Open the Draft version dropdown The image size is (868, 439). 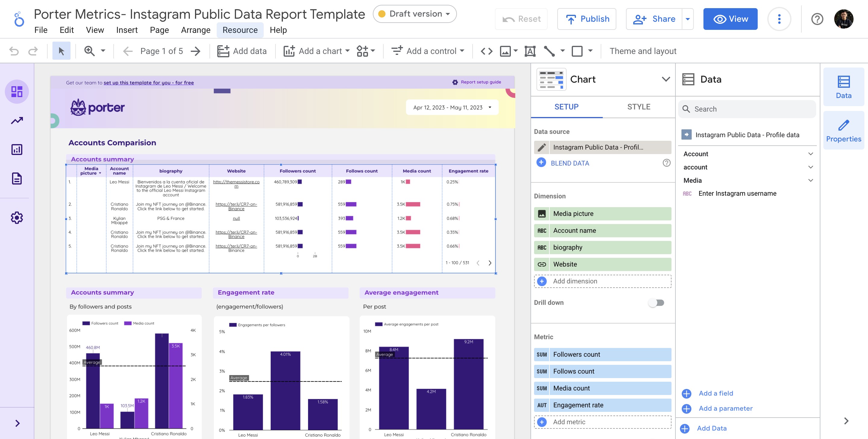(414, 14)
